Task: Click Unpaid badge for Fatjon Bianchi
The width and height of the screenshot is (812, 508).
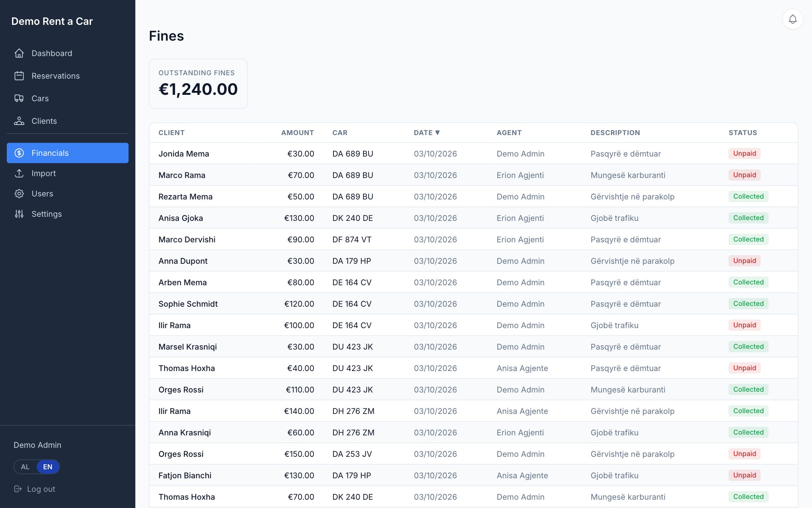Action: click(x=744, y=475)
